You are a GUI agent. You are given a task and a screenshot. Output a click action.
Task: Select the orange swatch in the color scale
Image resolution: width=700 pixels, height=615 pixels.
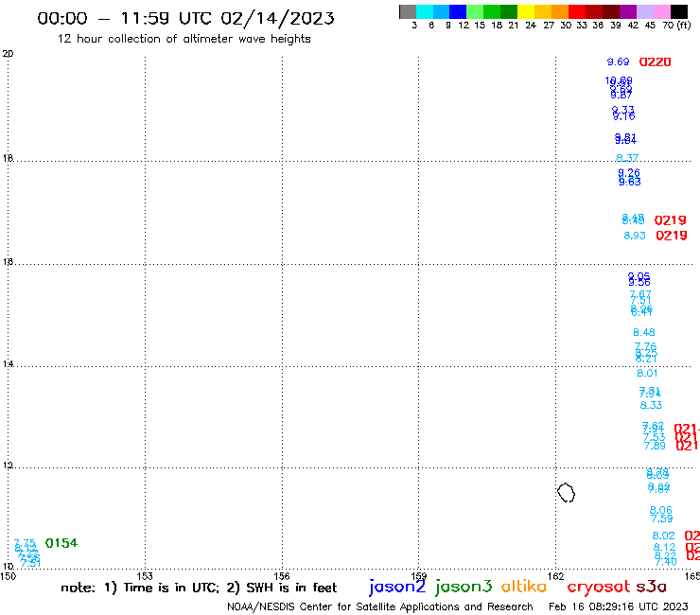click(x=560, y=11)
